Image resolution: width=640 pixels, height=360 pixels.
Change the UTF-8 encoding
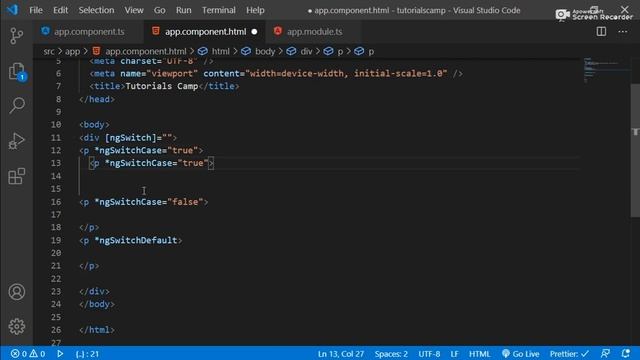tap(429, 353)
